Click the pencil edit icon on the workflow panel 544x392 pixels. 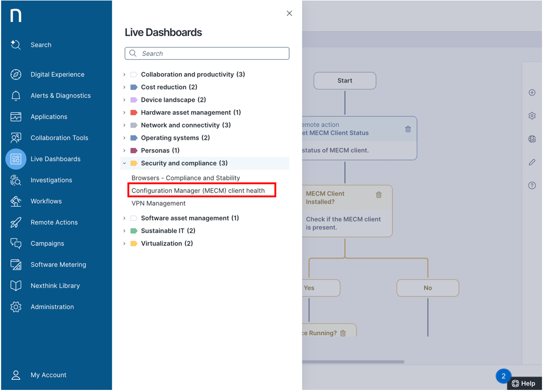[x=532, y=162]
